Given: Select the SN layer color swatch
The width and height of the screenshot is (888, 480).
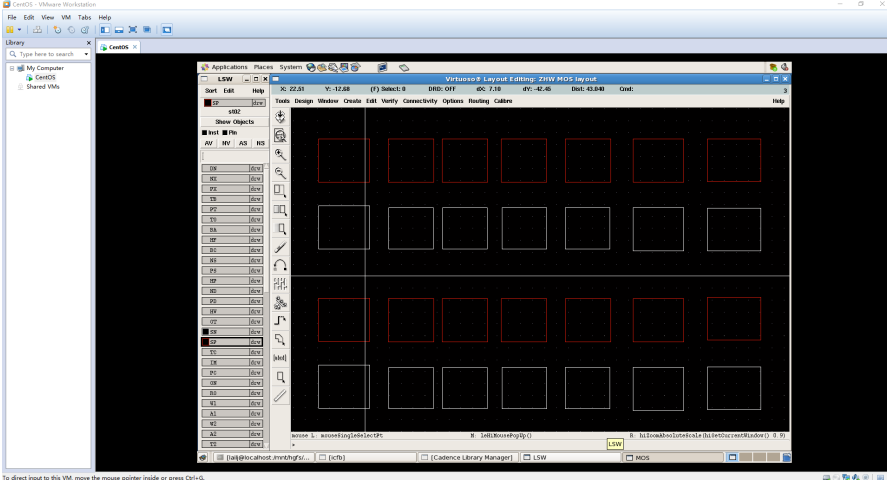Looking at the screenshot, I should (206, 332).
